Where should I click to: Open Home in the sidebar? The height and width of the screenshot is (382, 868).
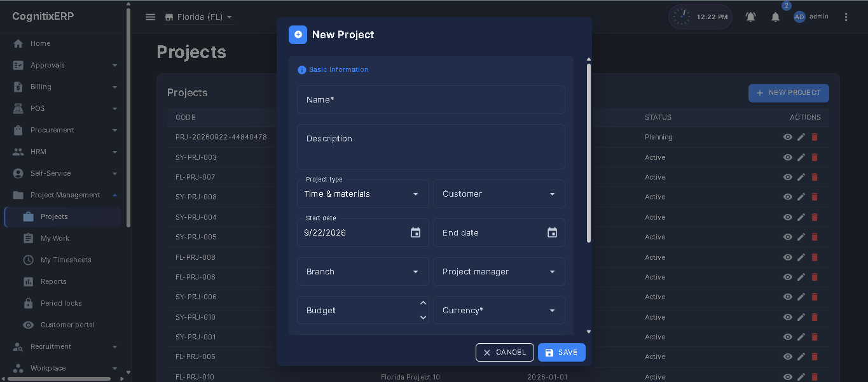coord(64,43)
